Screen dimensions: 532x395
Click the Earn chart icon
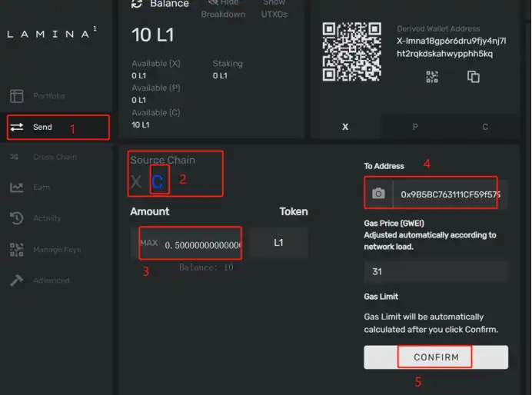[x=16, y=188]
